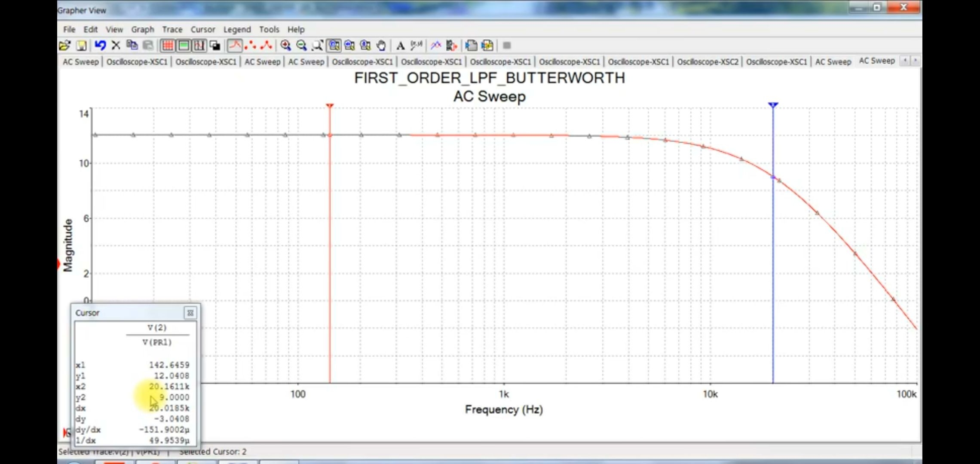This screenshot has height=464, width=980.
Task: Open the Legend menu
Action: [237, 30]
